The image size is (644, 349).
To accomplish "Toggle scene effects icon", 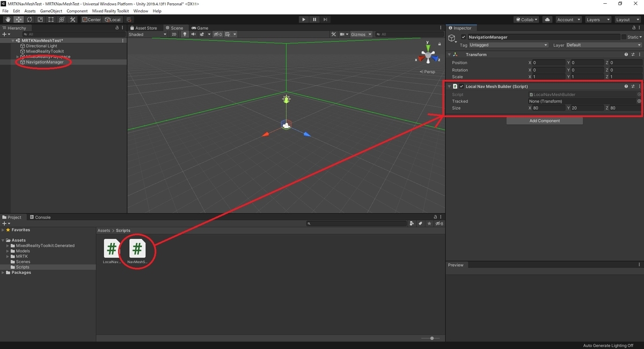I will (x=203, y=34).
